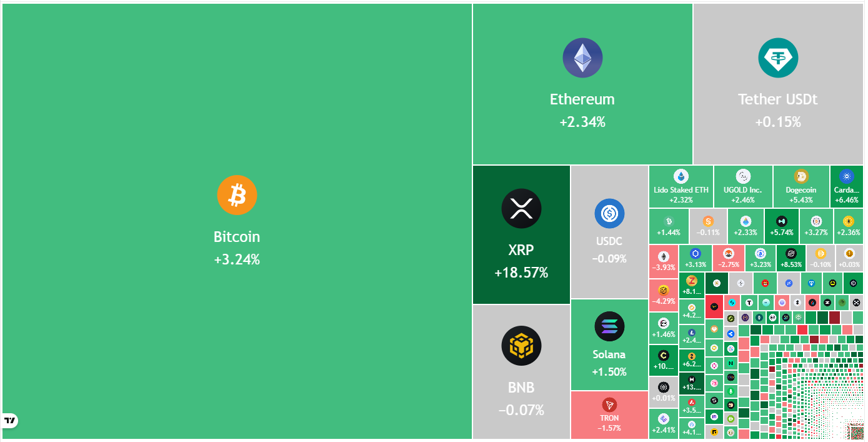Click the XRP logo icon
Viewport: 868px width, 442px height.
pos(521,208)
